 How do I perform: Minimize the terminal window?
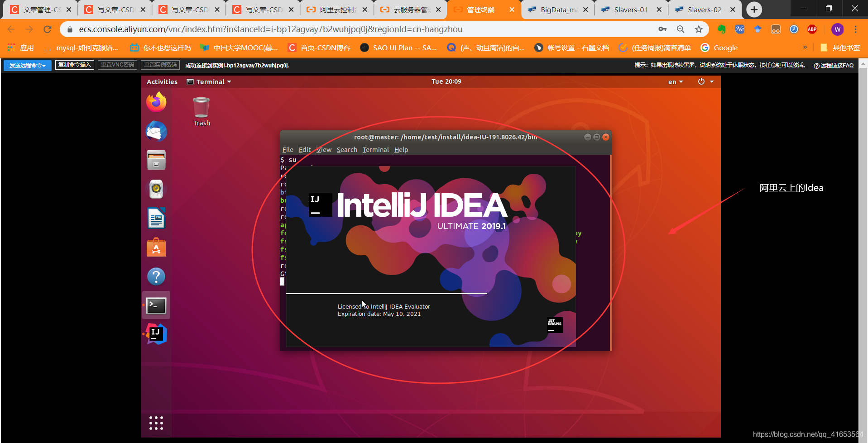[x=587, y=137]
